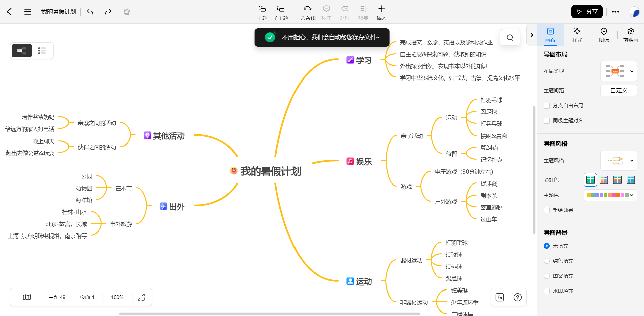Go back with the left arrow icon
The width and height of the screenshot is (644, 316).
click(x=9, y=12)
